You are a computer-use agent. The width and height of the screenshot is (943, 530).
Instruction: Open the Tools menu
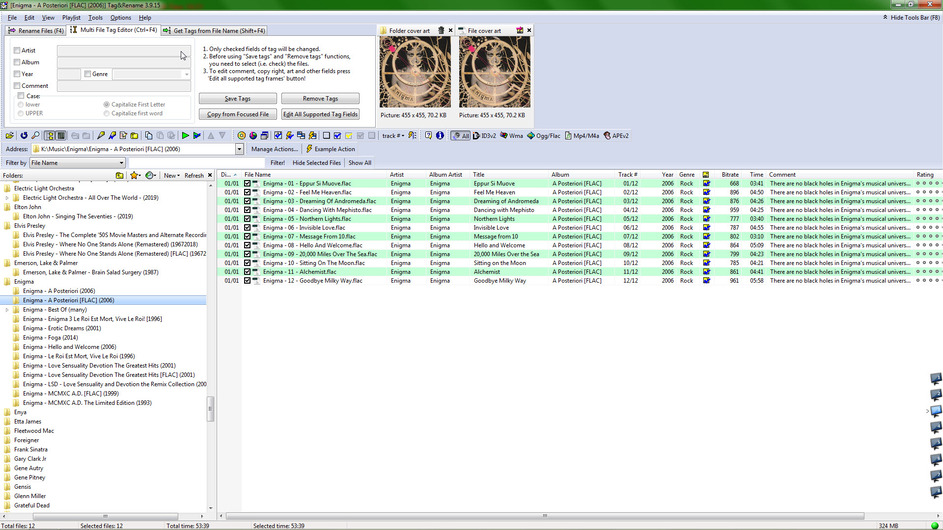(95, 18)
